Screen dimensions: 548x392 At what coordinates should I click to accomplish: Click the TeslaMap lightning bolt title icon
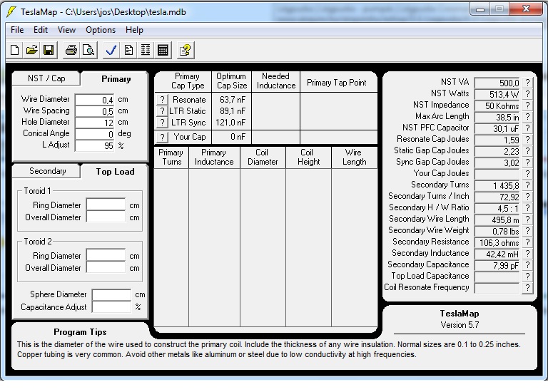11,12
